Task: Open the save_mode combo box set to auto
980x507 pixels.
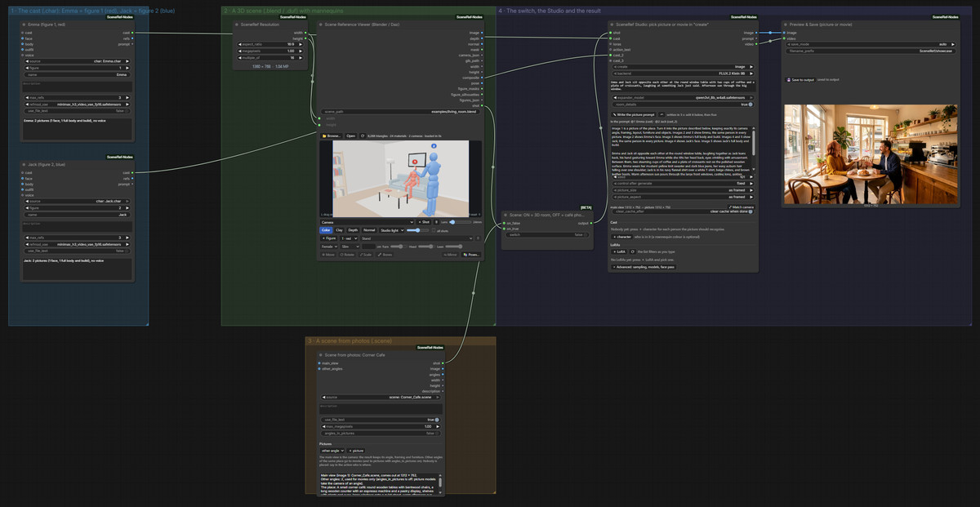Action: click(870, 44)
